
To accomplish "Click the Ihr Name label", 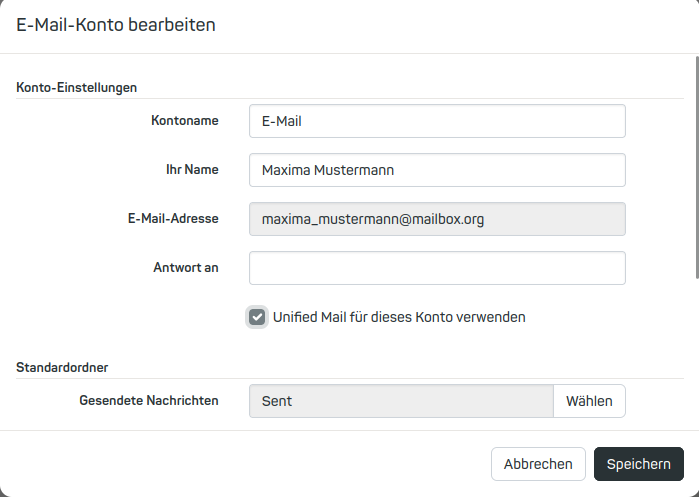I will 192,169.
